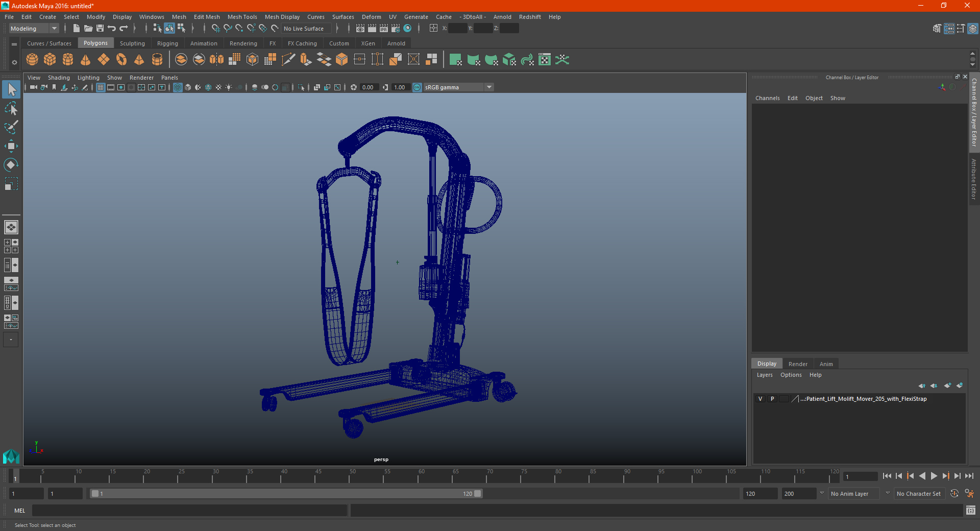Toggle P playback box of Patient_Lift layer
This screenshot has width=980, height=531.
click(772, 399)
